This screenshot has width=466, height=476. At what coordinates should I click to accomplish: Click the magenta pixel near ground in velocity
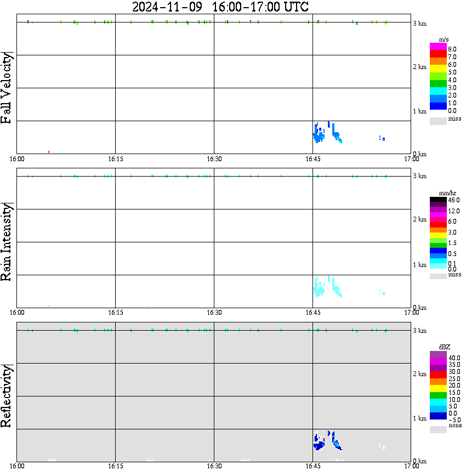click(49, 152)
